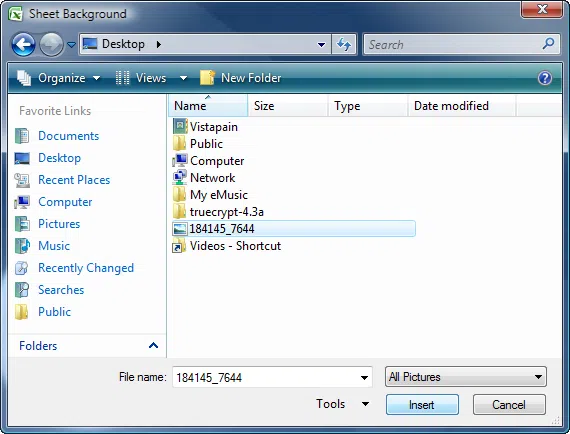This screenshot has height=434, width=570.
Task: Expand the Folders pane chevron
Action: [x=153, y=345]
